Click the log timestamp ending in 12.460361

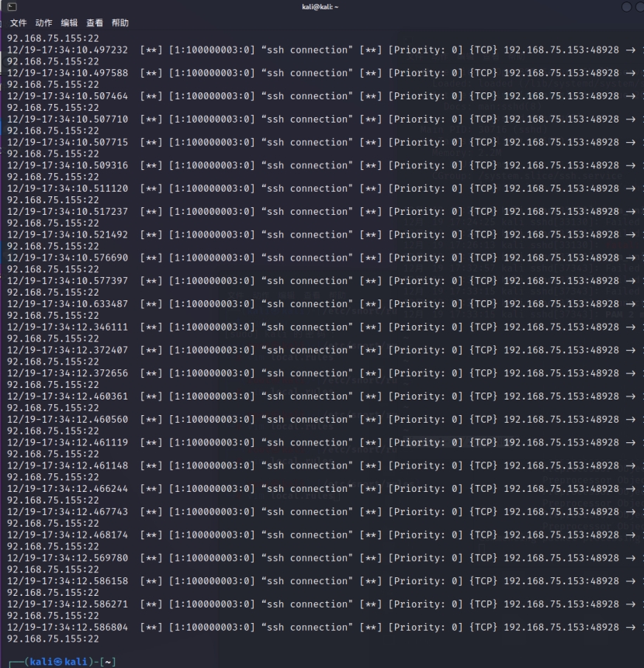(68, 396)
